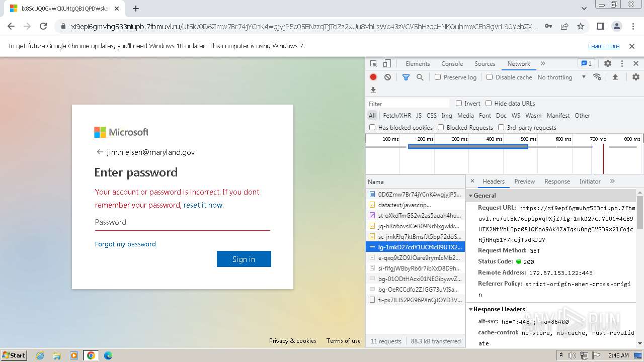The width and height of the screenshot is (644, 362).
Task: Stop recording the network log
Action: (x=373, y=77)
